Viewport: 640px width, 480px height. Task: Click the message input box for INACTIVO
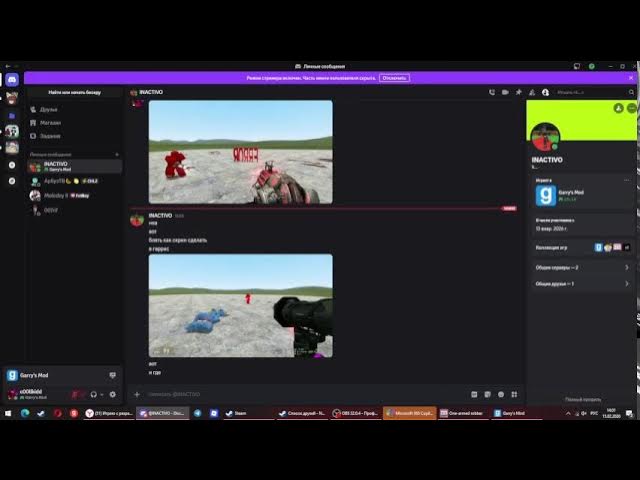pyautogui.click(x=306, y=395)
